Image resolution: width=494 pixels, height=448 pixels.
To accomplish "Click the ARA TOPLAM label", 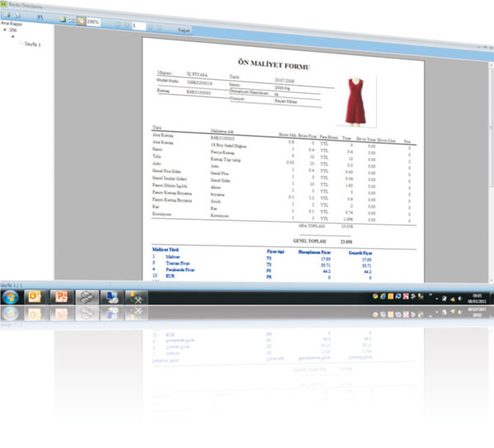I will click(311, 226).
